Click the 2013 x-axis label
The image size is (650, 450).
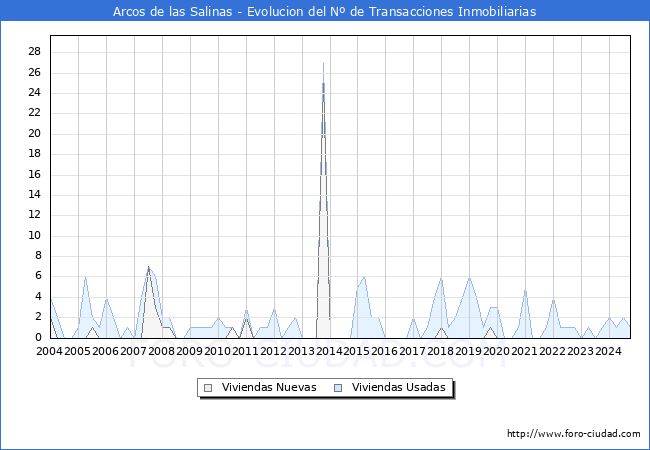(301, 351)
